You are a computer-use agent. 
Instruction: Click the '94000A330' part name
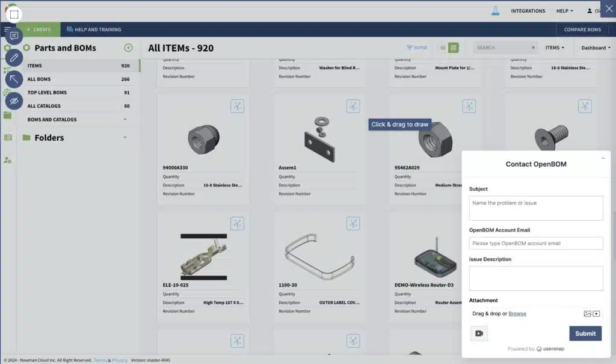pyautogui.click(x=175, y=167)
